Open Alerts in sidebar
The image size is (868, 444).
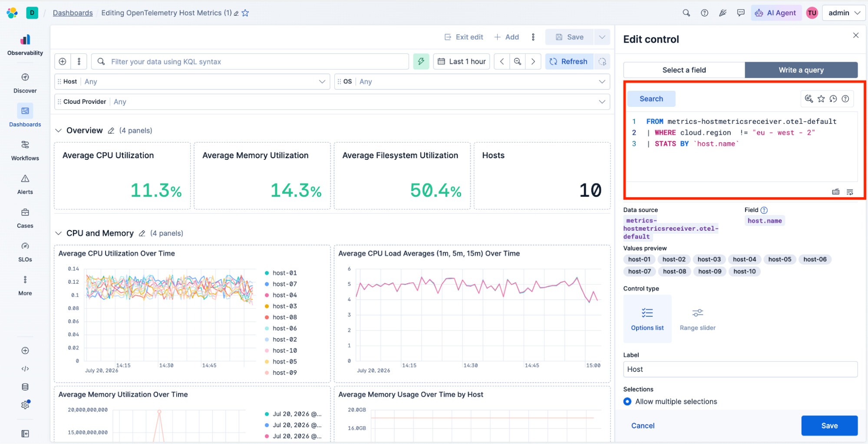click(25, 185)
